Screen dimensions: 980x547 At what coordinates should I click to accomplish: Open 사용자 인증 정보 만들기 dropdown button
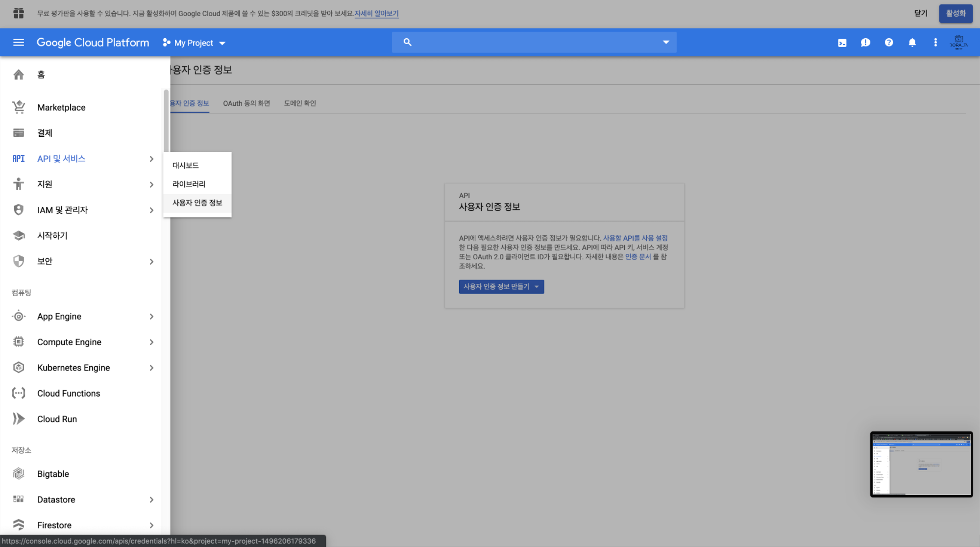tap(501, 287)
